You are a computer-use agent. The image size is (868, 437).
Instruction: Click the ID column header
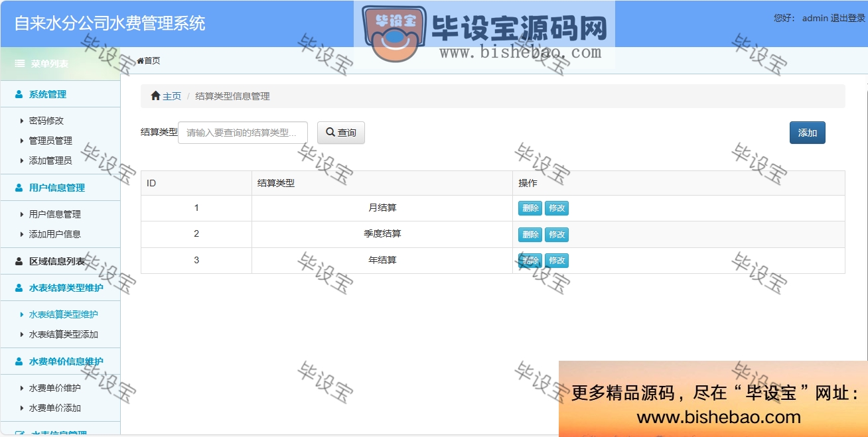(x=196, y=183)
